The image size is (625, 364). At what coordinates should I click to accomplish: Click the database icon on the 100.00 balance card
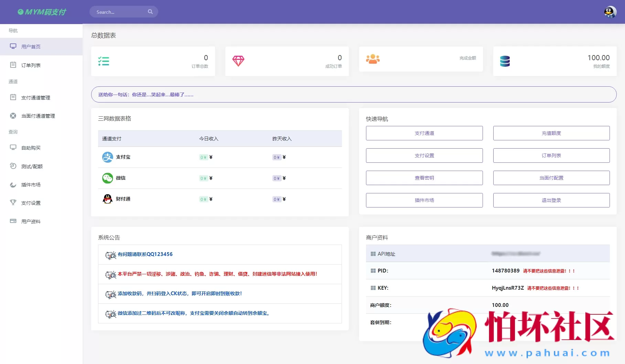click(x=505, y=61)
